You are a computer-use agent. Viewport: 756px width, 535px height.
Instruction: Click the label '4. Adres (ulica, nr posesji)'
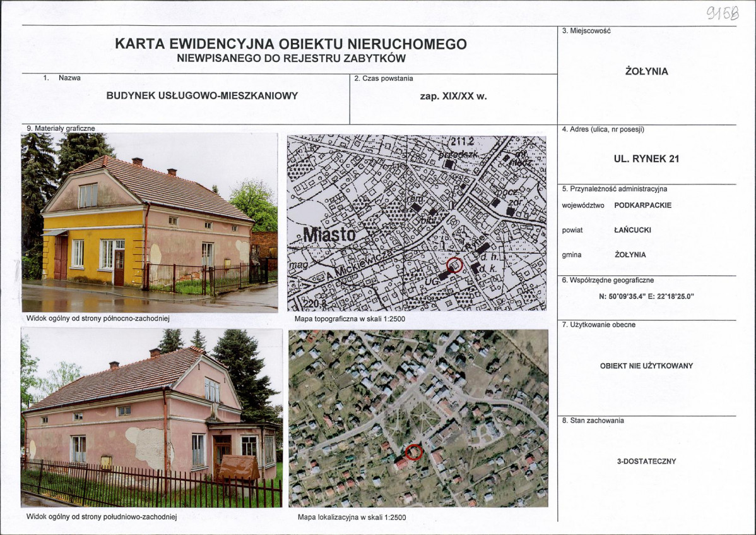point(603,129)
